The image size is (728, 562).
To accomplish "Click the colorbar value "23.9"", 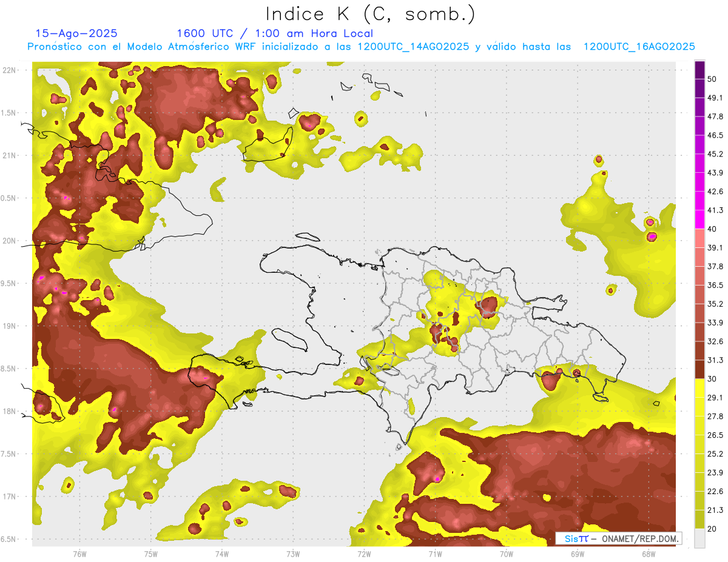I will point(715,473).
